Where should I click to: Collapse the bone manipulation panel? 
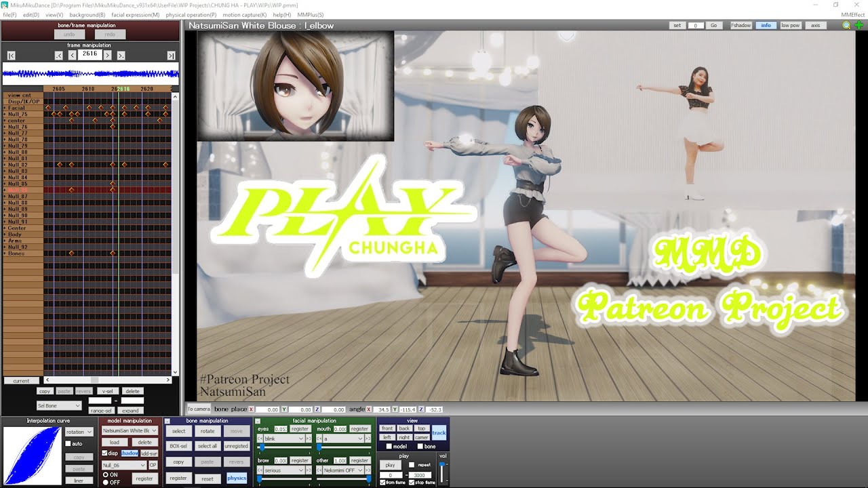click(x=167, y=421)
